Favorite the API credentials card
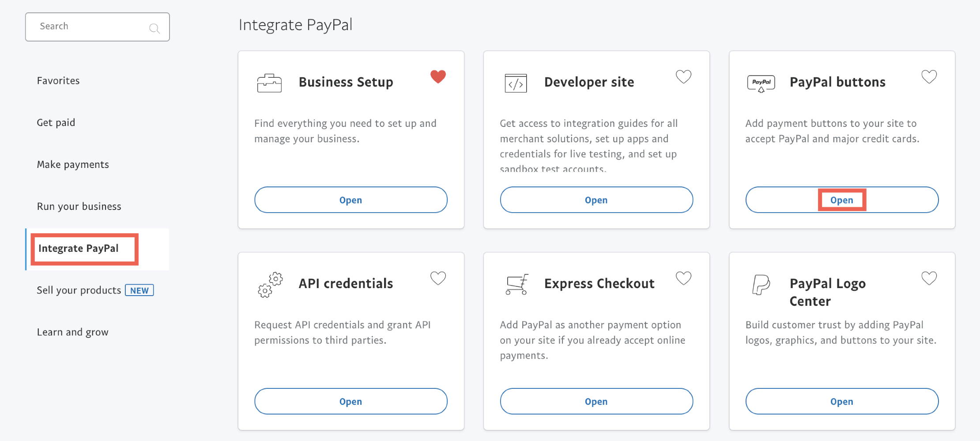The height and width of the screenshot is (441, 980). pyautogui.click(x=438, y=278)
